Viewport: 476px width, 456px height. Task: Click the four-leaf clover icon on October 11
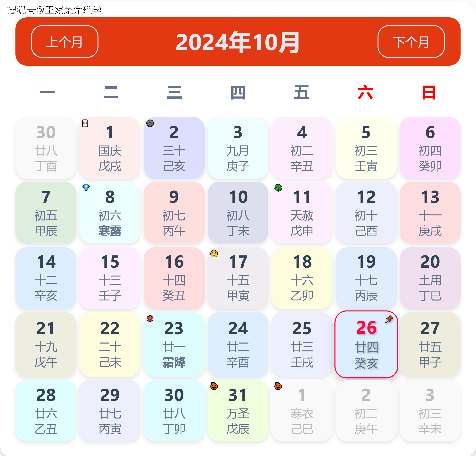(278, 188)
